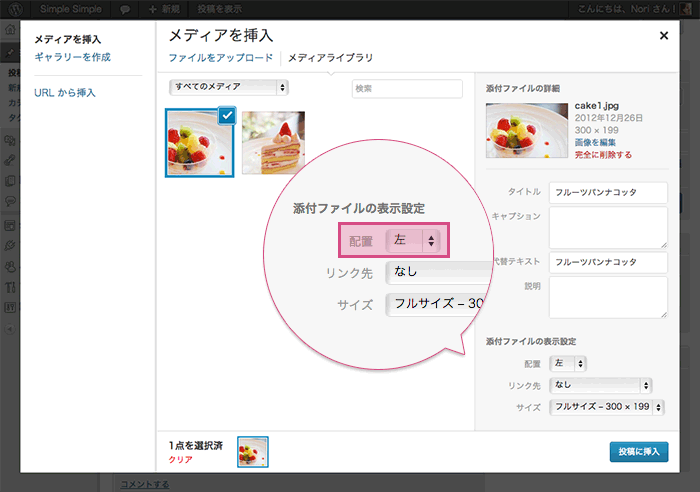The width and height of the screenshot is (700, 492).
Task: Click ギャラリーを作成 in left menu
Action: (72, 57)
